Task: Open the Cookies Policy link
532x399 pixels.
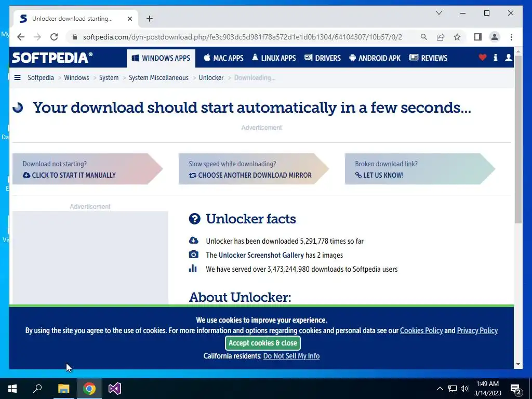Action: [421, 330]
